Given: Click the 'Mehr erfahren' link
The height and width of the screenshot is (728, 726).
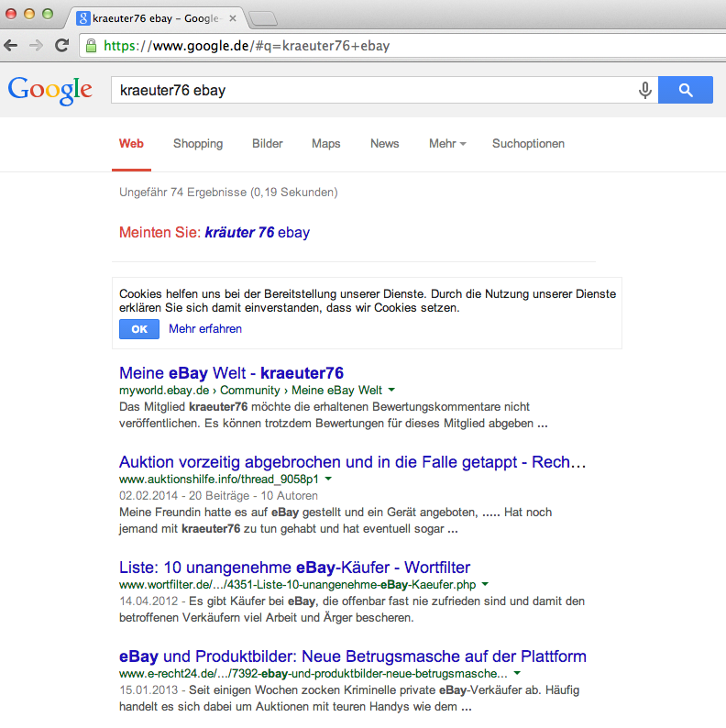Looking at the screenshot, I should tap(205, 329).
